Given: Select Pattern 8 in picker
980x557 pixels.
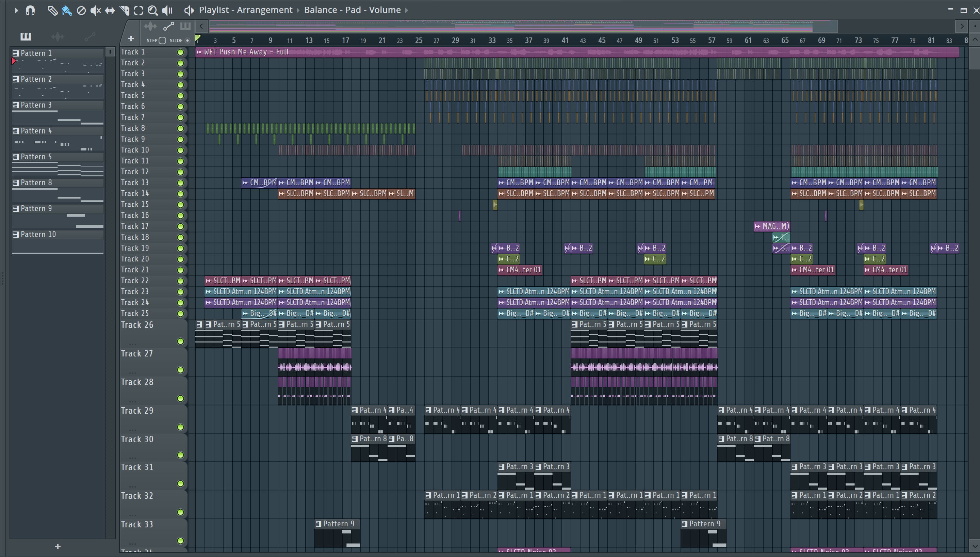Looking at the screenshot, I should tap(58, 183).
